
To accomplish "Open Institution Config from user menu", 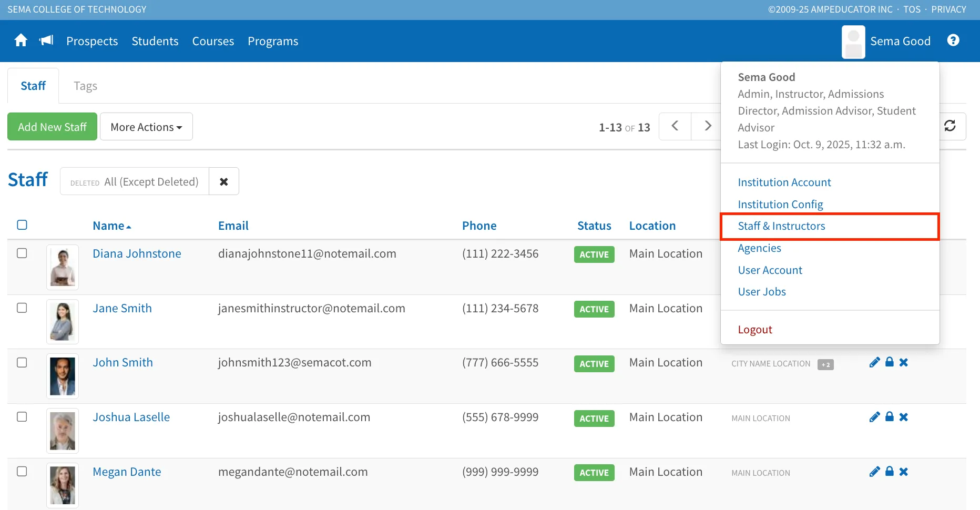I will (780, 205).
